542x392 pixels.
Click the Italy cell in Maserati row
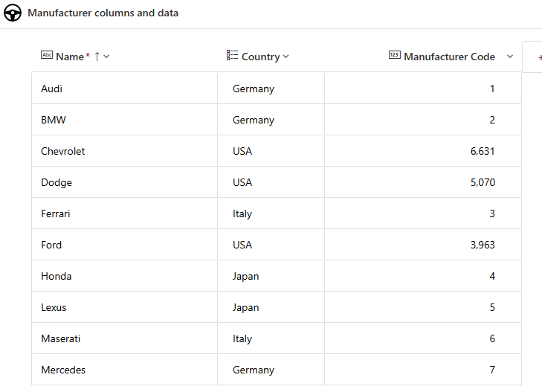point(242,338)
